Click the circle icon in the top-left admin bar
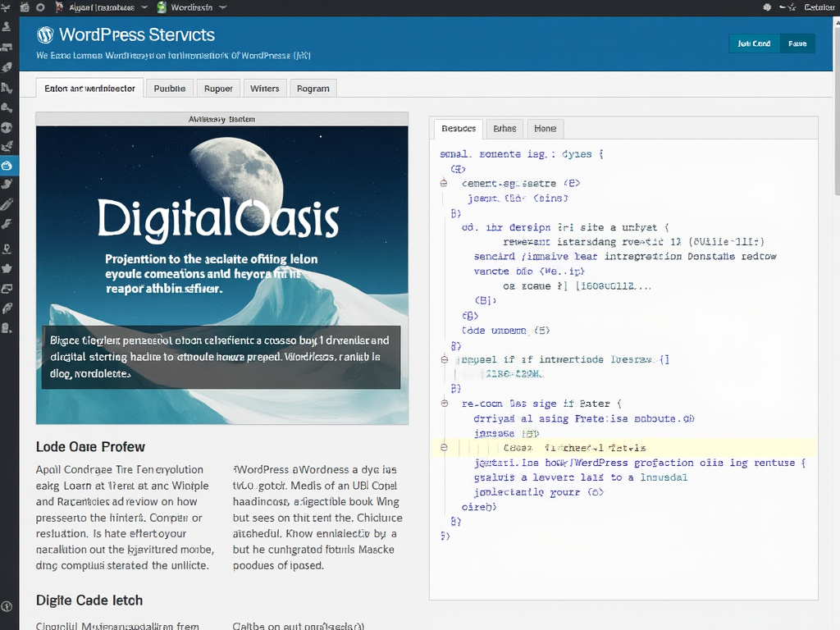Viewport: 840px width, 630px height. click(41, 7)
